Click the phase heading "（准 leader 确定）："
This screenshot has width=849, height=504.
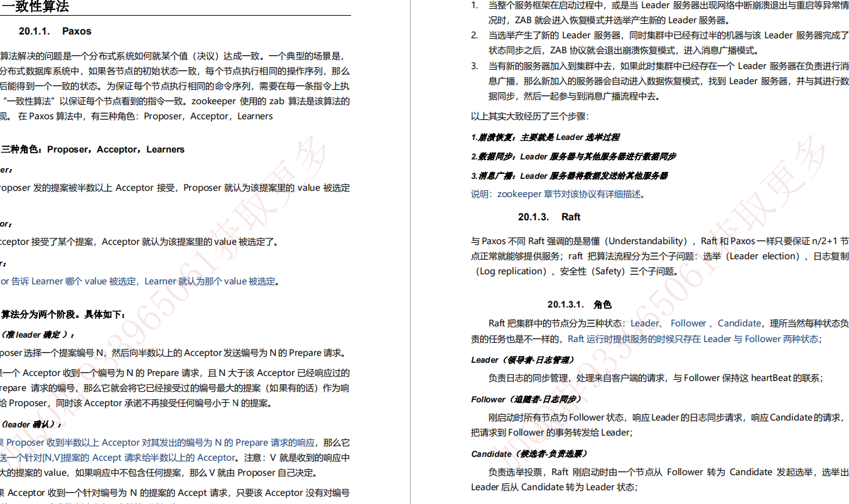[x=38, y=335]
